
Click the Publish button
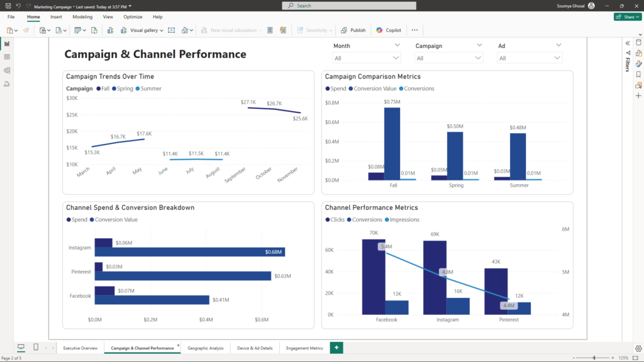353,30
